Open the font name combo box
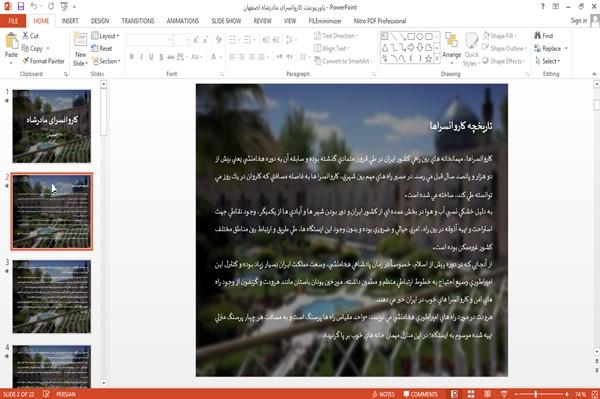The width and height of the screenshot is (600, 399). (149, 40)
